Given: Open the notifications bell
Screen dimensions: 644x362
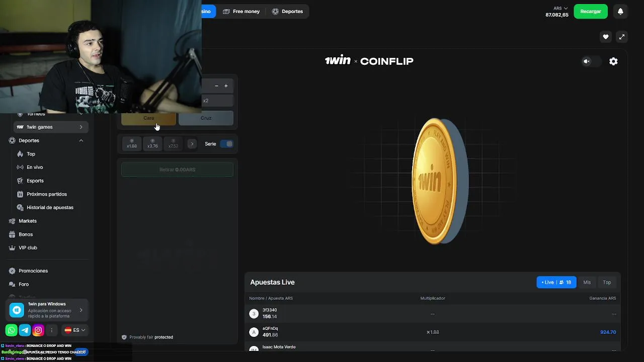Looking at the screenshot, I should (620, 12).
